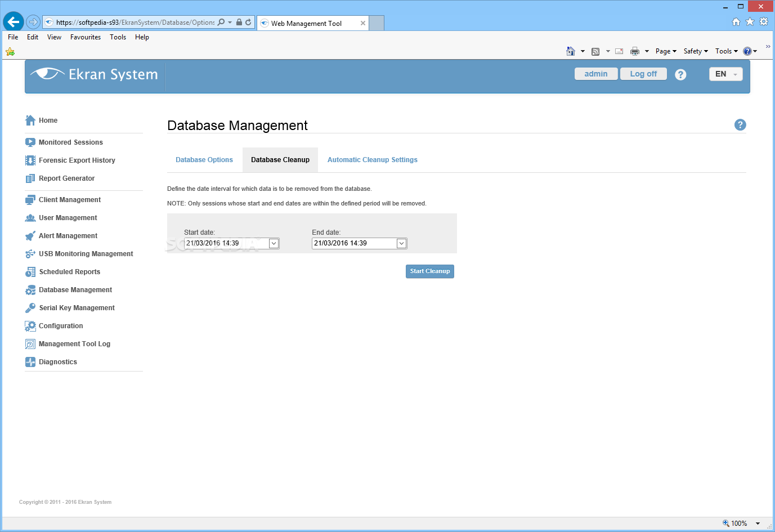Click the Favorites star with arrow icon

click(x=10, y=52)
